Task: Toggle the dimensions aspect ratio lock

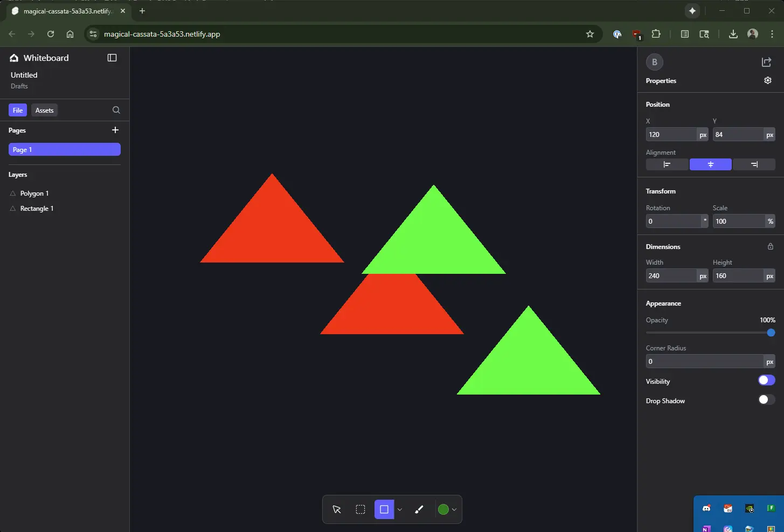Action: tap(771, 246)
